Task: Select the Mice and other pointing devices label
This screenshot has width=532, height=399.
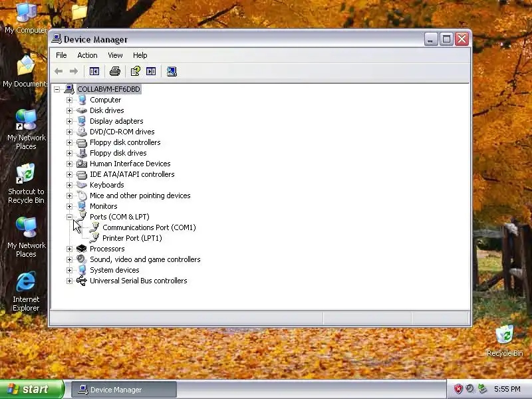Action: pos(140,196)
